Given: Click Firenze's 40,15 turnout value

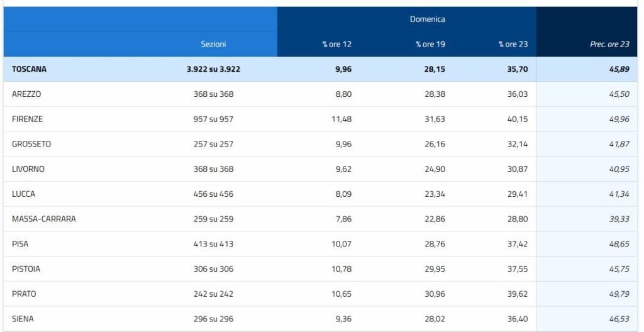Looking at the screenshot, I should 518,119.
